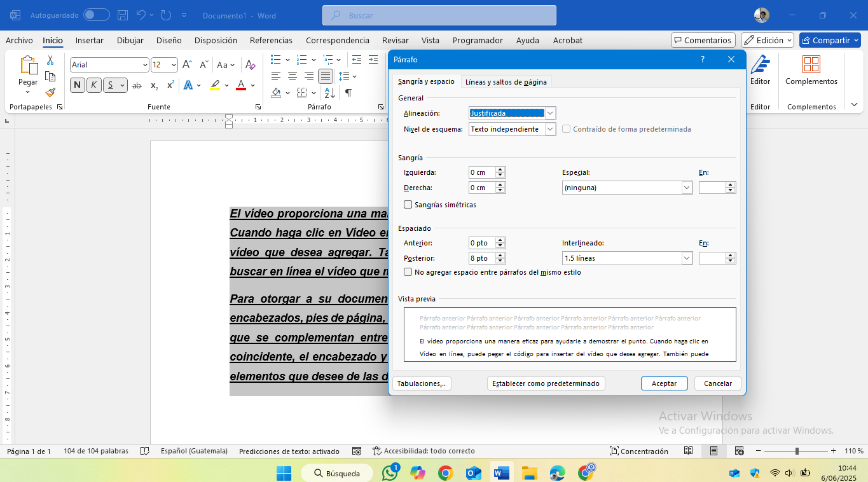868x482 pixels.
Task: Expand the Alineación dropdown
Action: 550,113
